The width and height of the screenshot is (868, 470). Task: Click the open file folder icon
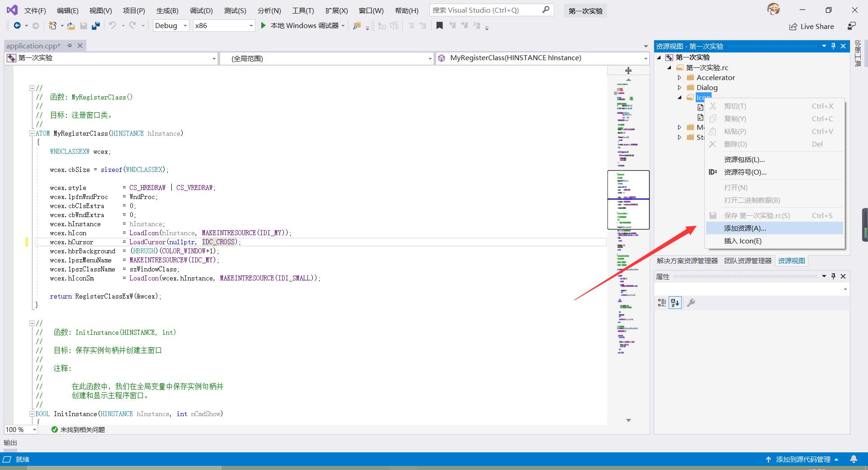[x=71, y=26]
